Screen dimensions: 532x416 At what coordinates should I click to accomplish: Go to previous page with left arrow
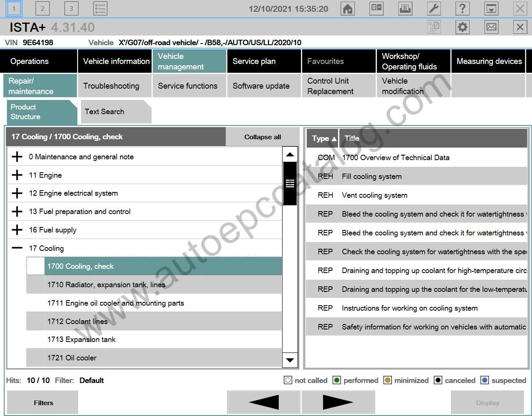263,402
